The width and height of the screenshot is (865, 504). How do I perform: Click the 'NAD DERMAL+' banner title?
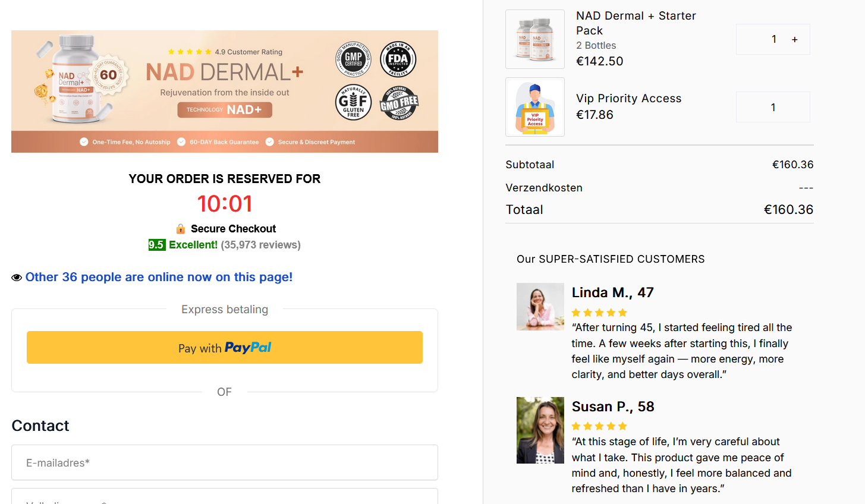pyautogui.click(x=225, y=73)
